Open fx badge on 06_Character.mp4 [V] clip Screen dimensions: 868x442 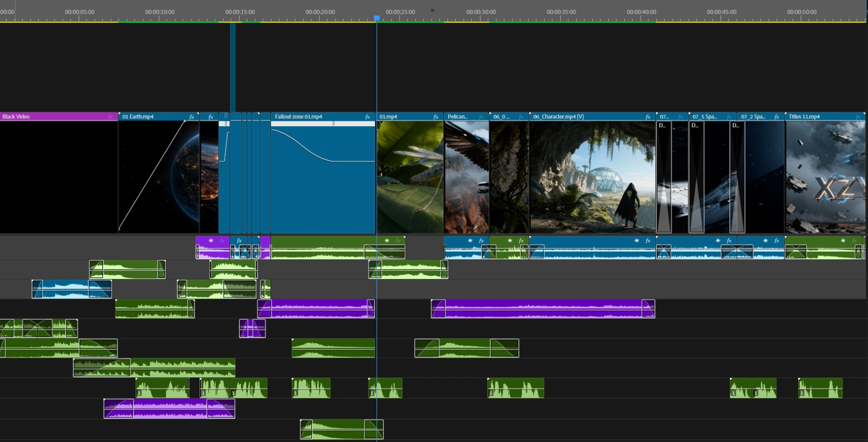tap(648, 117)
